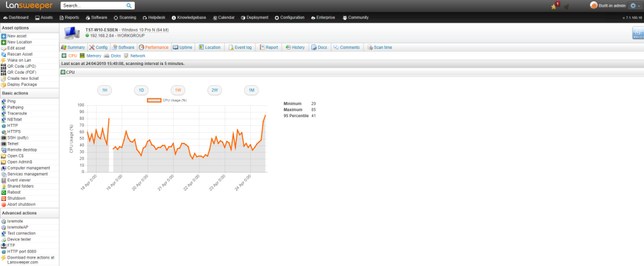Click the Ping action icon

click(4, 101)
